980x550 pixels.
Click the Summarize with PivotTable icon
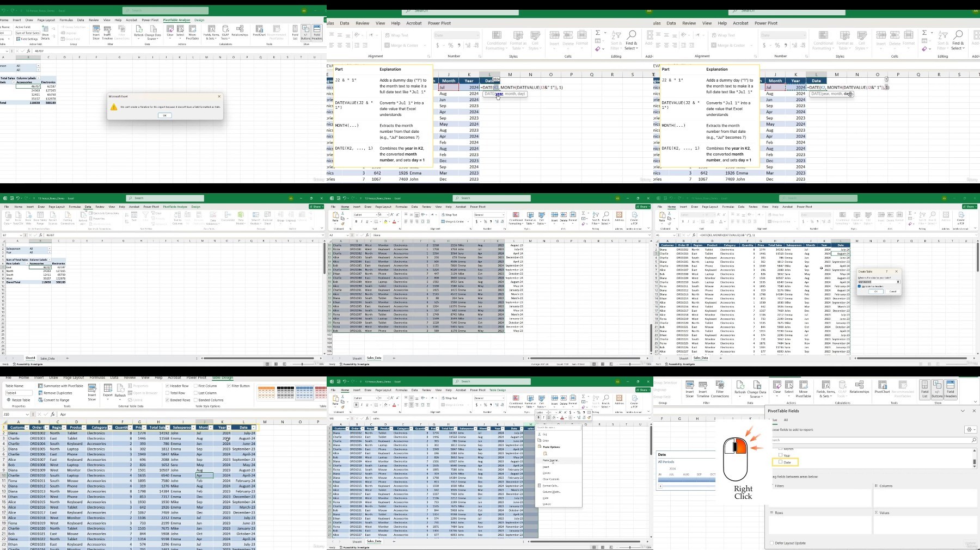[41, 386]
